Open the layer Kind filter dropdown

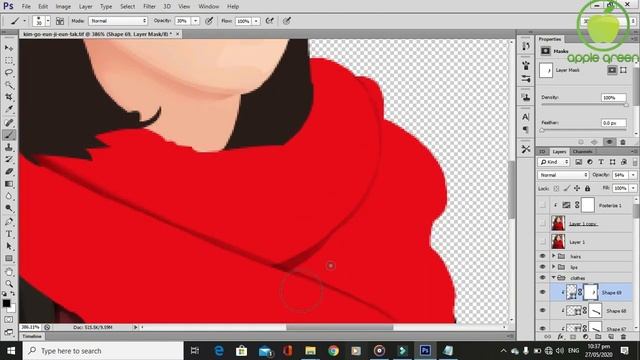tap(553, 162)
